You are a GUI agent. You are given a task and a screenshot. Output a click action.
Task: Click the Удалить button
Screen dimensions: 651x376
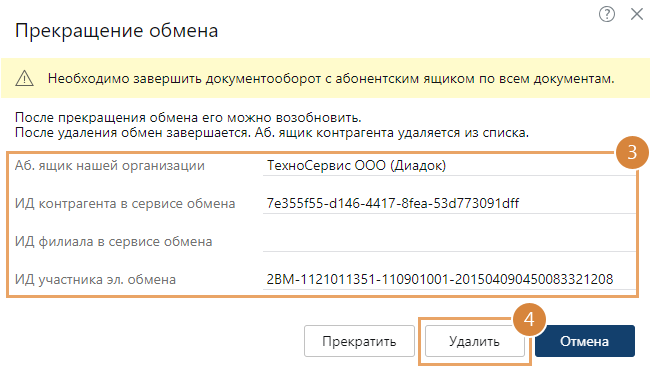coord(475,341)
